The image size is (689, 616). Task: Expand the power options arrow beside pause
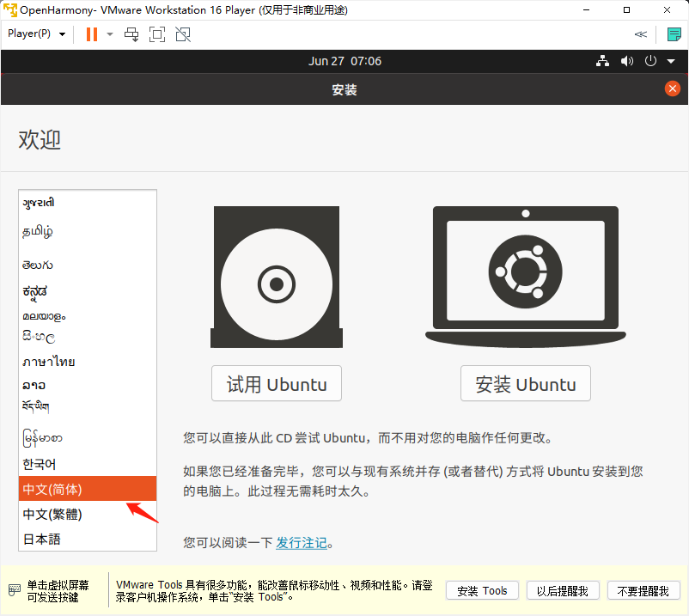click(110, 34)
